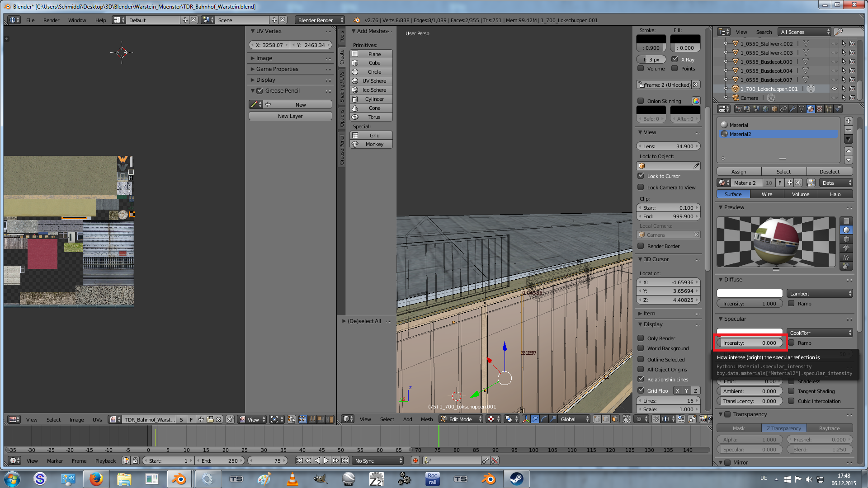Viewport: 868px width, 488px height.
Task: Open the Edit Mode selector dropdown
Action: point(461,419)
